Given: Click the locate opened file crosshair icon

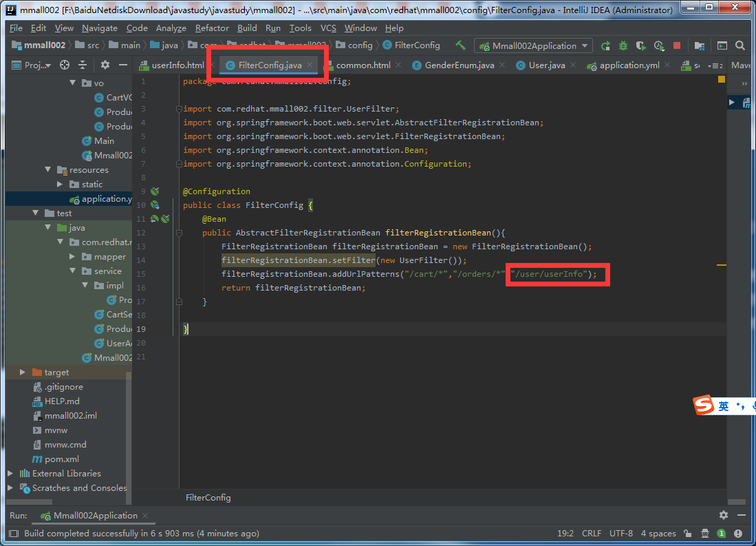Looking at the screenshot, I should pos(65,65).
